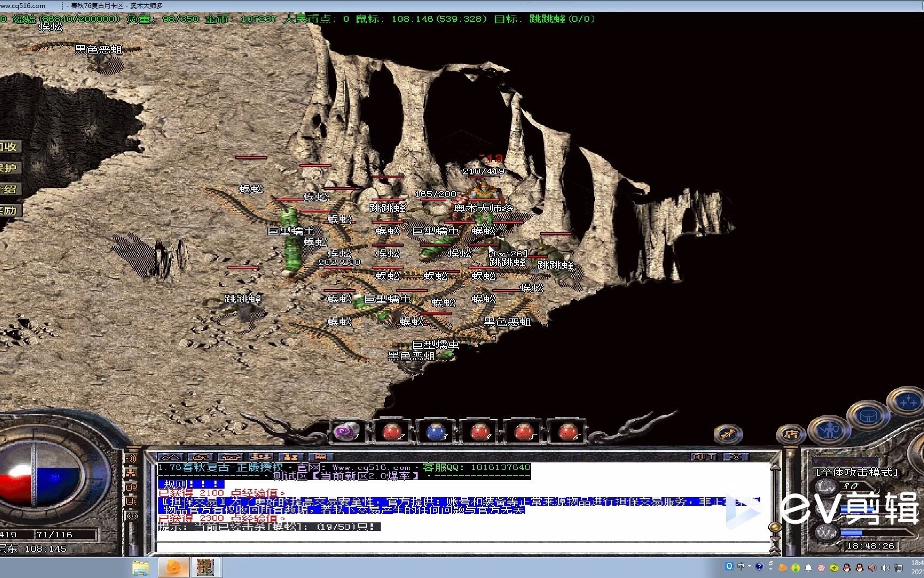Select the sixth box-icon chat tab
The width and height of the screenshot is (924, 578).
pyautogui.click(x=320, y=457)
